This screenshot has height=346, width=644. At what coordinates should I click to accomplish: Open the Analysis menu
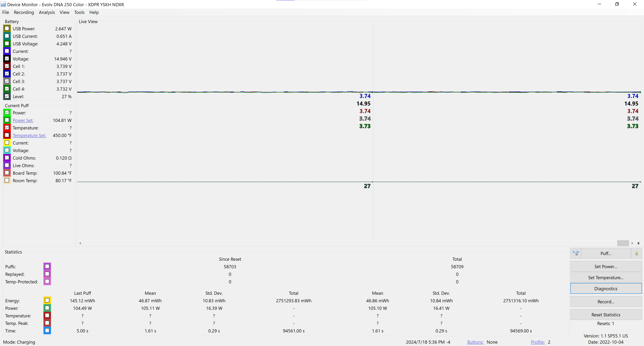[47, 12]
